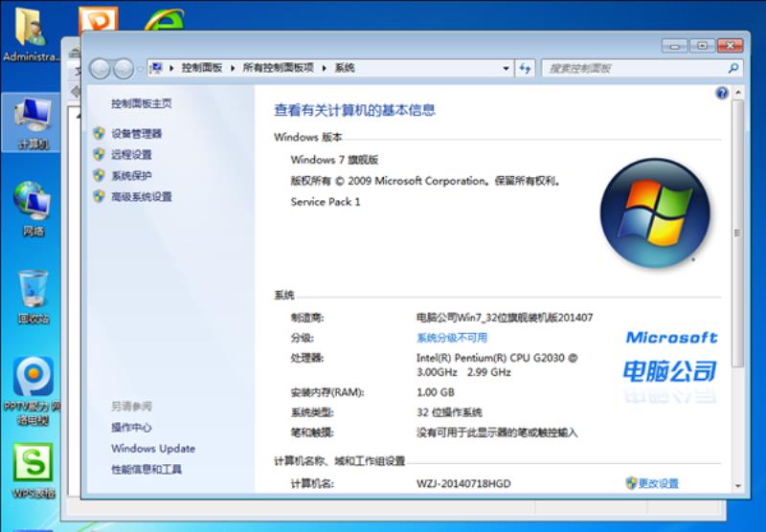Launch the PPTV network TV desktop icon
The image size is (766, 532).
point(33,390)
